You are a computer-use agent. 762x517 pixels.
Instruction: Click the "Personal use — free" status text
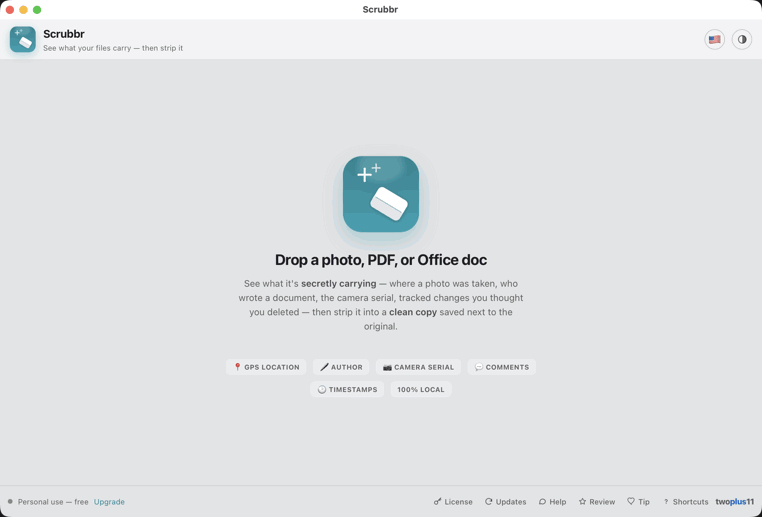tap(53, 501)
